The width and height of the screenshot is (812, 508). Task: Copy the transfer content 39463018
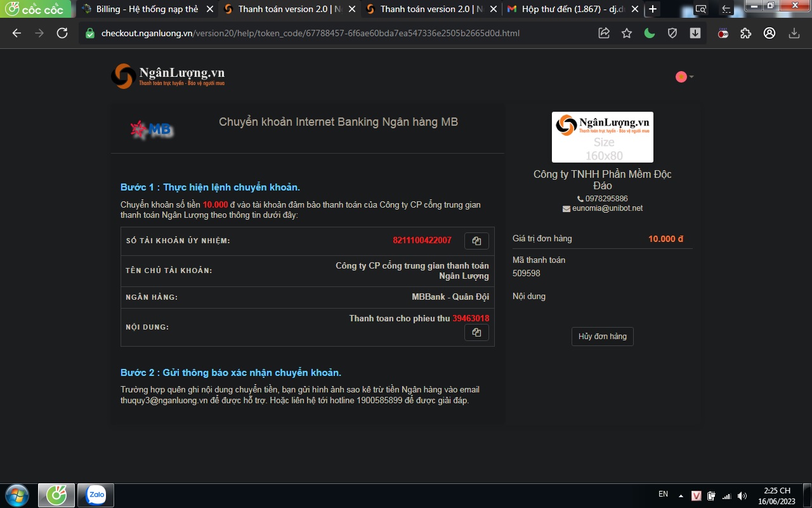pos(476,332)
